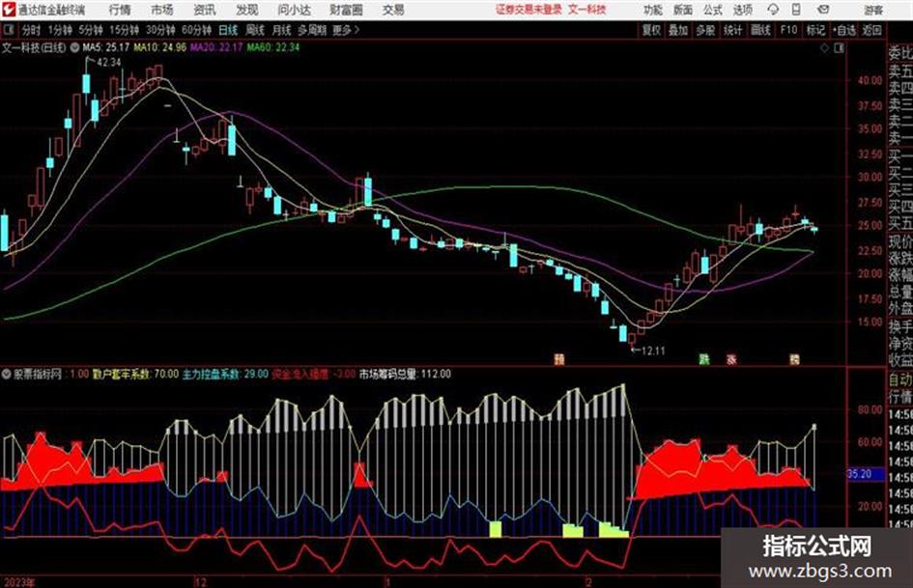This screenshot has height=588, width=913.
Task: Open the 市场 menu
Action: click(162, 10)
